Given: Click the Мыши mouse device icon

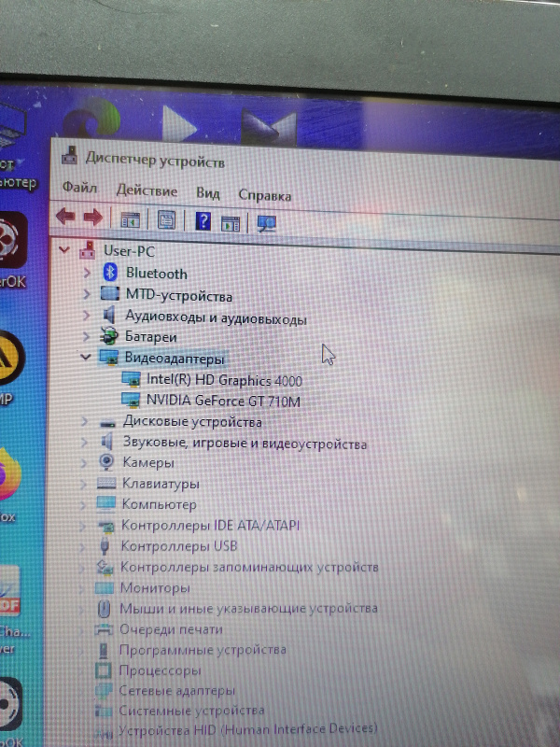Looking at the screenshot, I should tap(104, 609).
